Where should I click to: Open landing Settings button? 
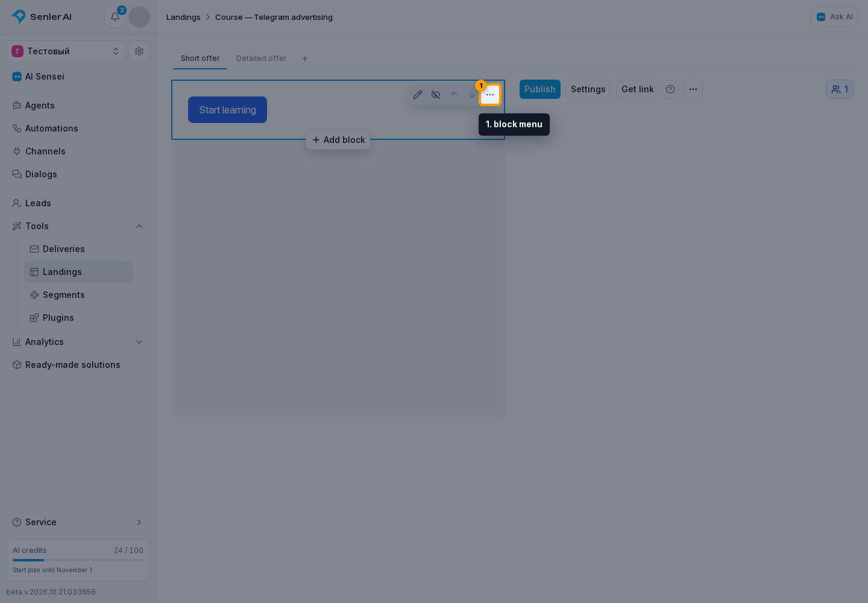pyautogui.click(x=588, y=89)
